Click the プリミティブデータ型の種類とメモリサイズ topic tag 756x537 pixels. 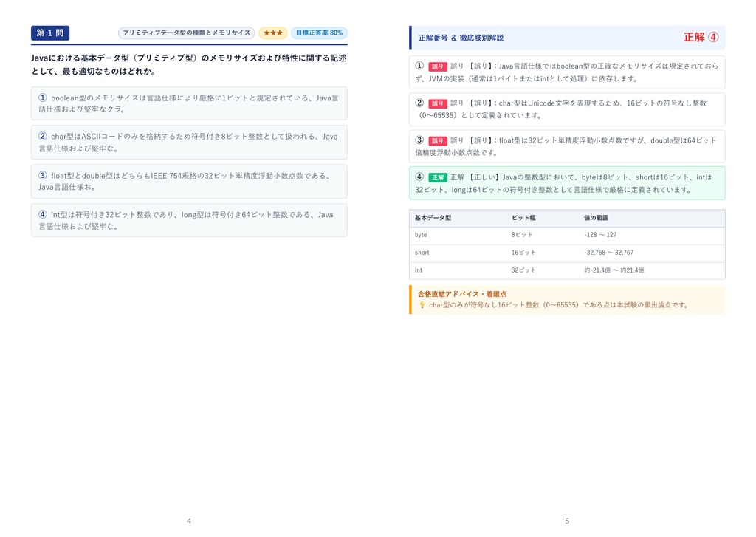(186, 33)
